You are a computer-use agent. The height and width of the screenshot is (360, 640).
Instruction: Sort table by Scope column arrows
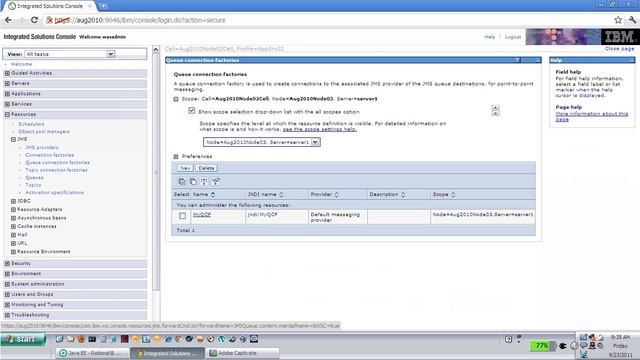453,195
